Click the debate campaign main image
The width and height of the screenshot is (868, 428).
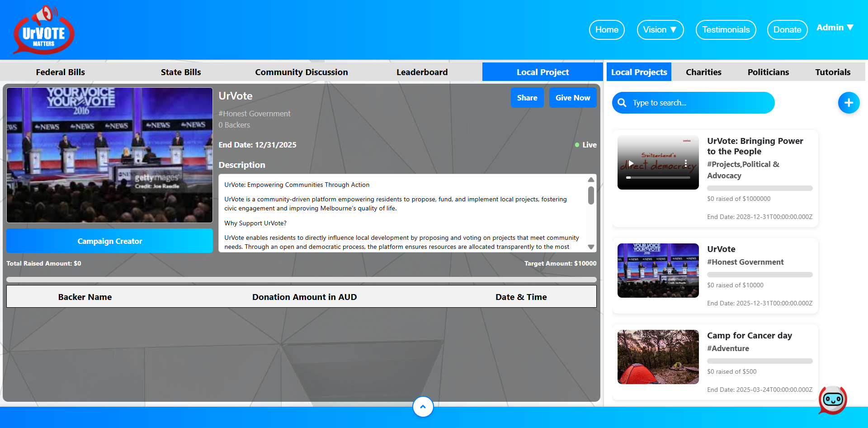click(x=109, y=155)
